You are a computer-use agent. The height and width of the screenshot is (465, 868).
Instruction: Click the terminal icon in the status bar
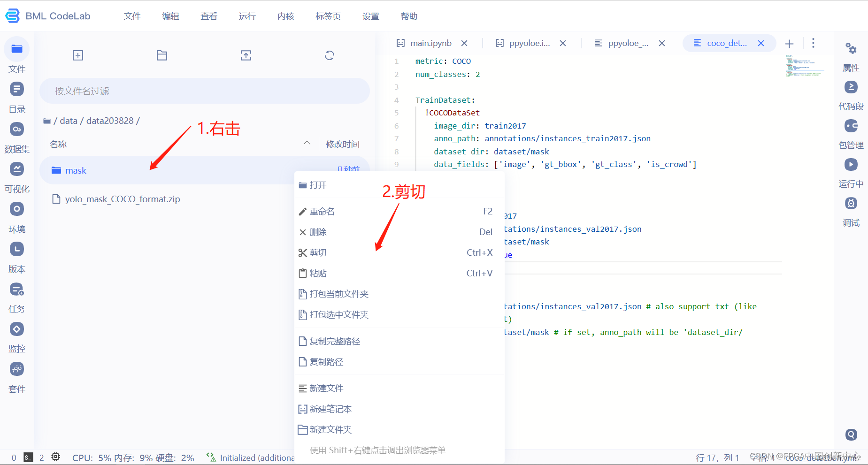coord(28,457)
